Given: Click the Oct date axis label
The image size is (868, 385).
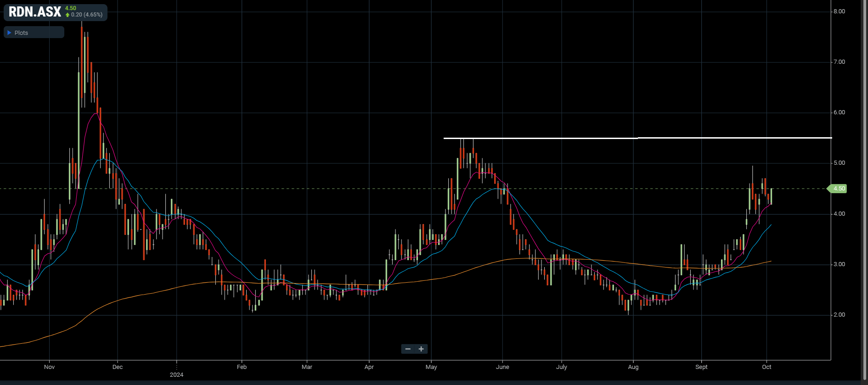Looking at the screenshot, I should [x=767, y=367].
